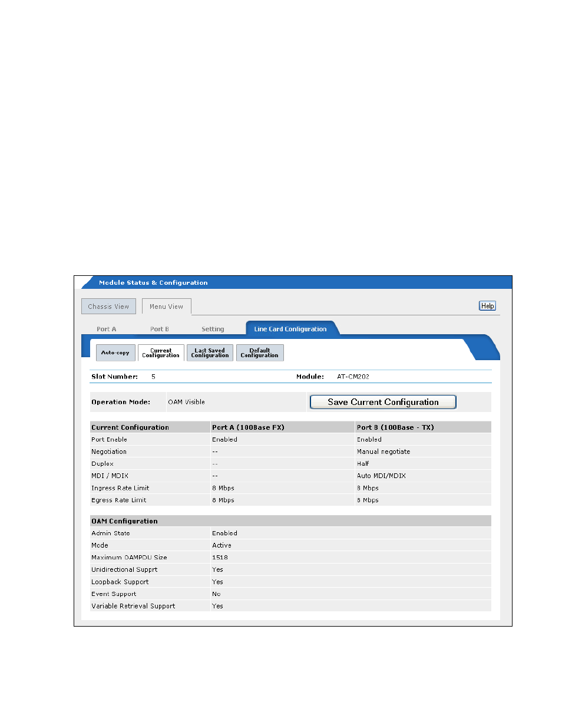Image resolution: width=562 pixels, height=728 pixels.
Task: Show the Current Configuration sub-tab
Action: point(161,353)
